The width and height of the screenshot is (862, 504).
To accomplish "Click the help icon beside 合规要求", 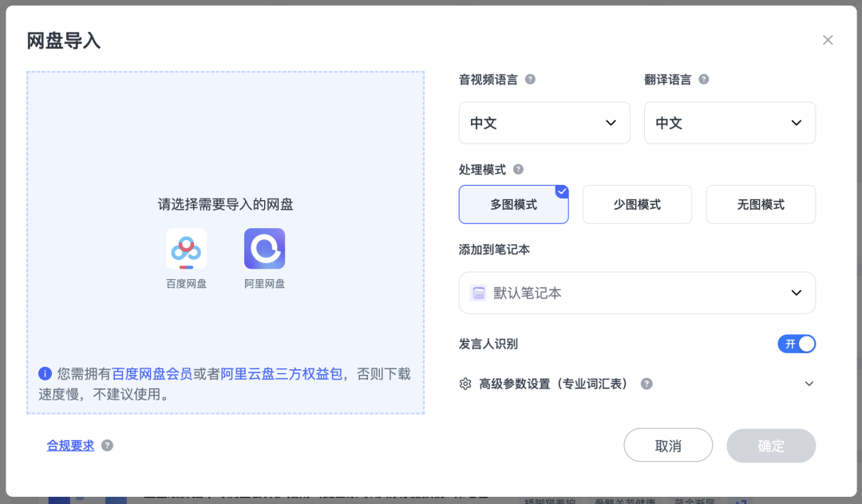I will pos(107,445).
